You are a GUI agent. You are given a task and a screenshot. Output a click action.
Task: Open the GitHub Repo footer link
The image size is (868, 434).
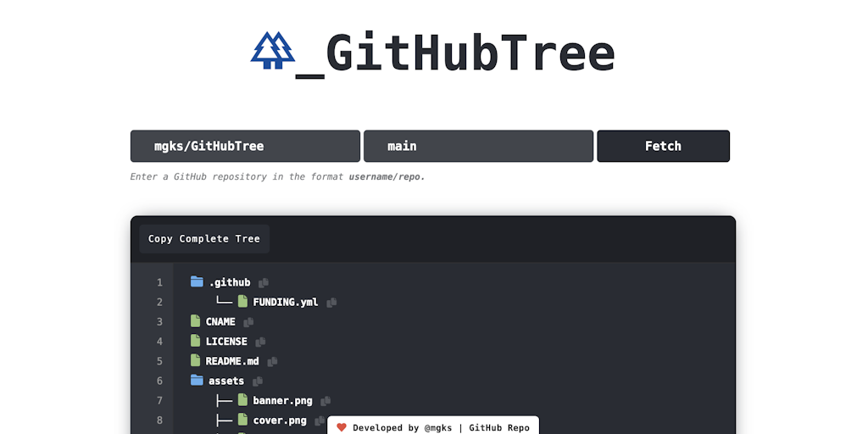(499, 428)
